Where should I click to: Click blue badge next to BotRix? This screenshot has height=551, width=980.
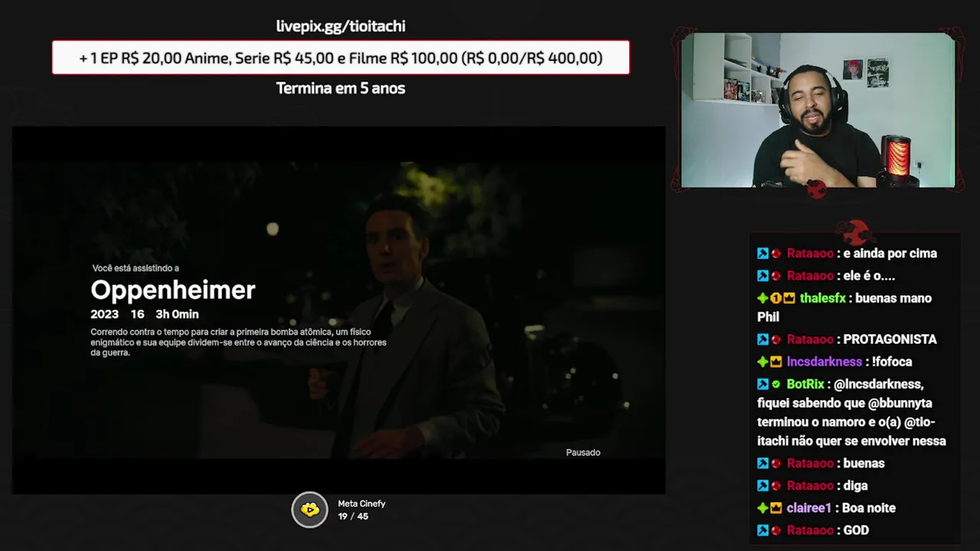763,383
